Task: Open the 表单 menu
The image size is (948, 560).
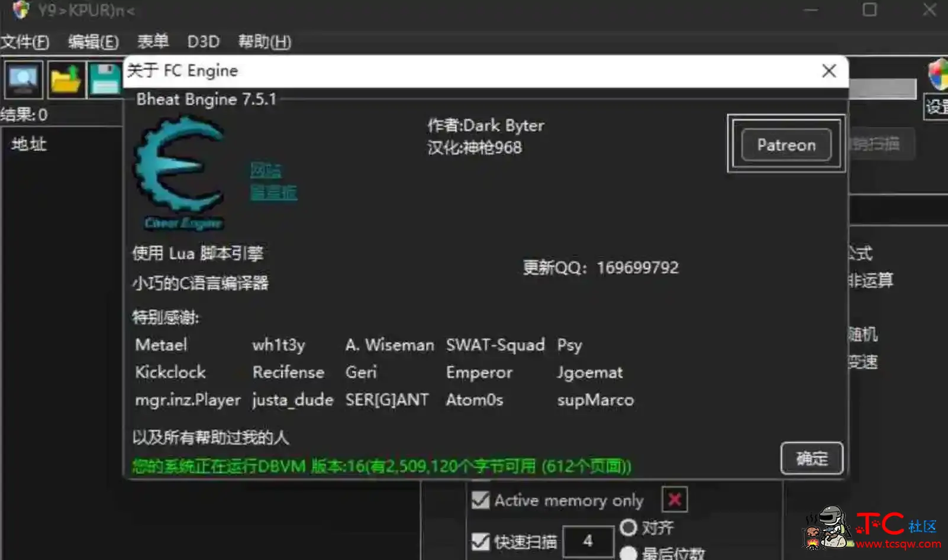Action: tap(153, 41)
